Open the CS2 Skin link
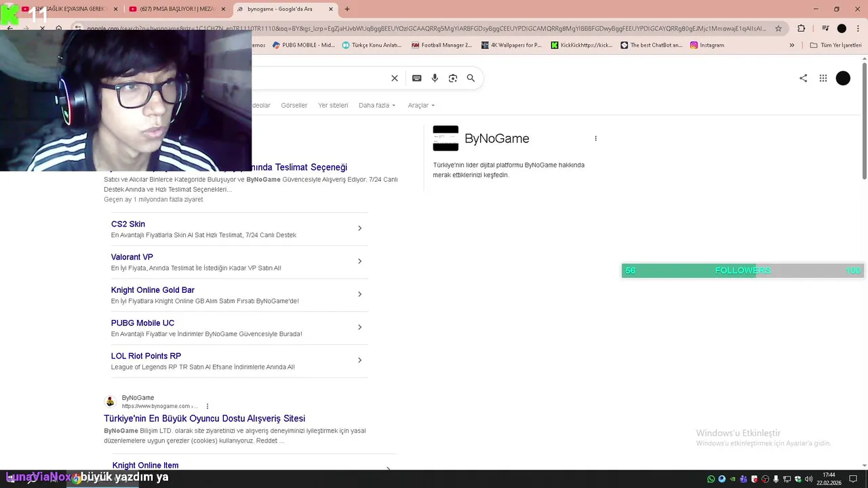 [x=128, y=224]
